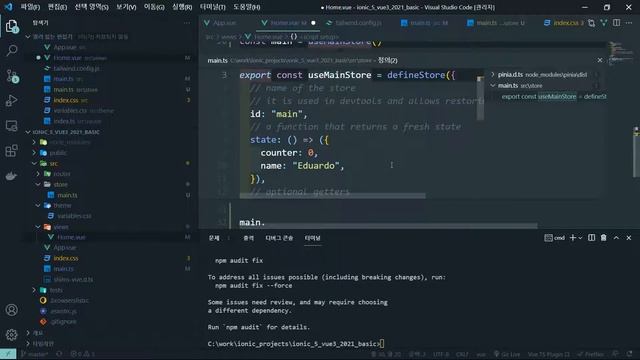The image size is (640, 360).
Task: Open the Edit menu
Action: (x=57, y=7)
